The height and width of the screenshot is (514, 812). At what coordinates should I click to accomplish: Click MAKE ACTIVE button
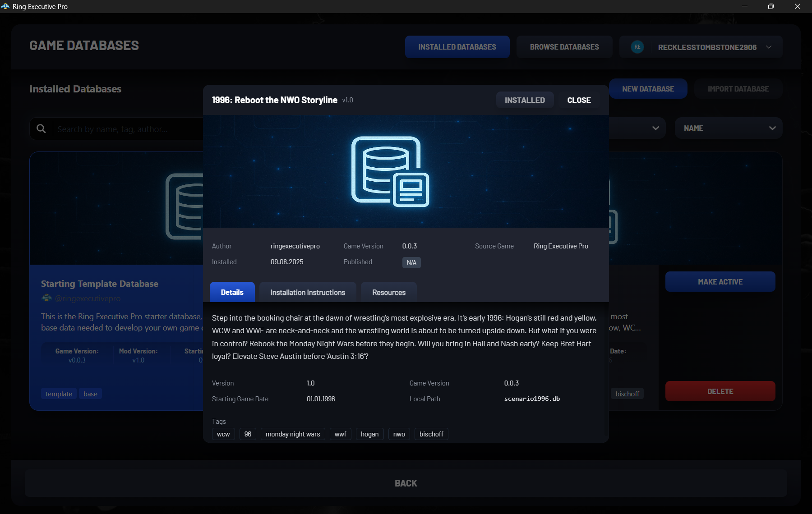coord(720,282)
